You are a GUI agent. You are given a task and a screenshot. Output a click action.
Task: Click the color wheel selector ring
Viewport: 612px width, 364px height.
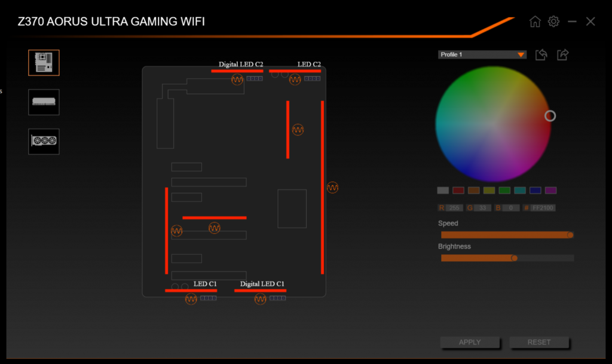550,116
